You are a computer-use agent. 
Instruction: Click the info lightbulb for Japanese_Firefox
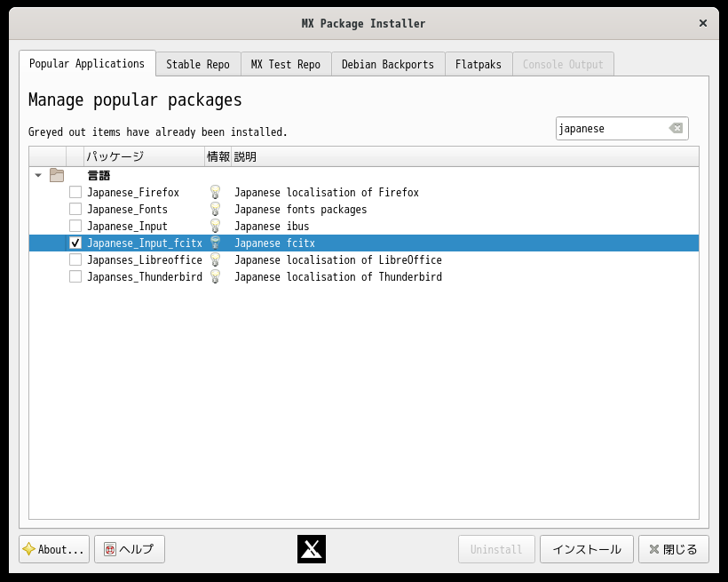pyautogui.click(x=214, y=192)
